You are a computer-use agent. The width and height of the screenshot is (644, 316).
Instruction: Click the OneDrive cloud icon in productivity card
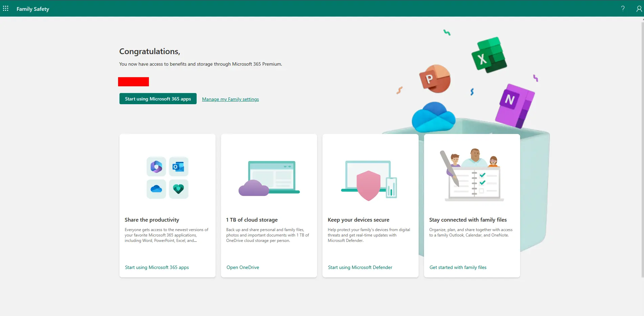pyautogui.click(x=156, y=189)
